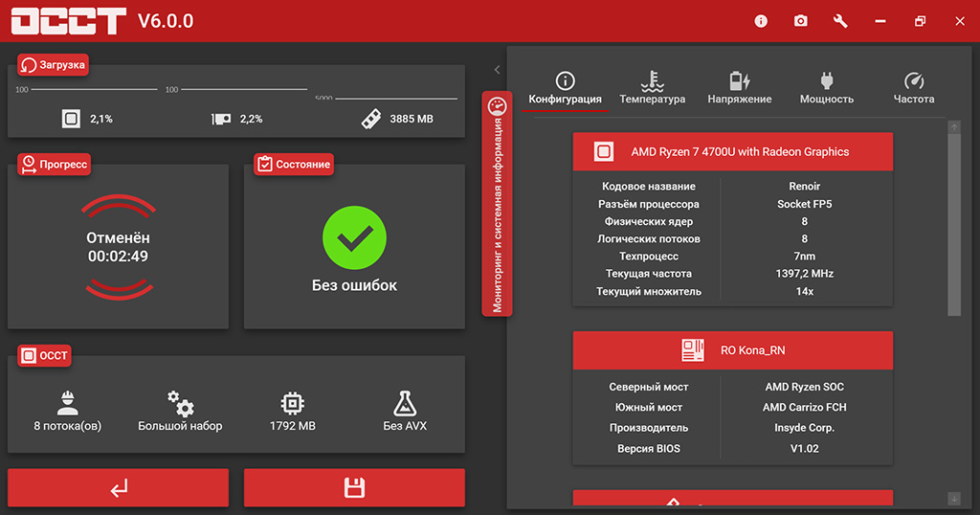The image size is (980, 515).
Task: Click the AMD Ryzen SOC value
Action: (804, 387)
